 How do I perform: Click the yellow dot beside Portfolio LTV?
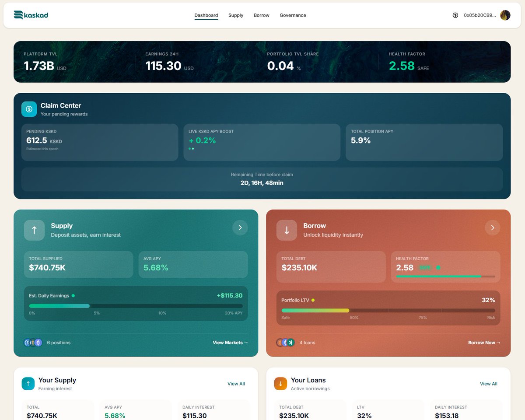pyautogui.click(x=313, y=300)
